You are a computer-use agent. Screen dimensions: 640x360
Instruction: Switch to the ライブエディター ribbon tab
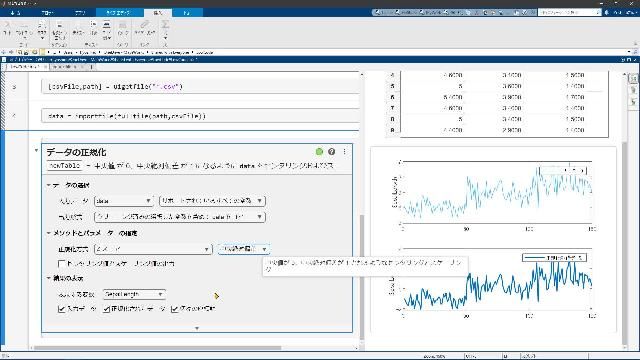pos(118,13)
